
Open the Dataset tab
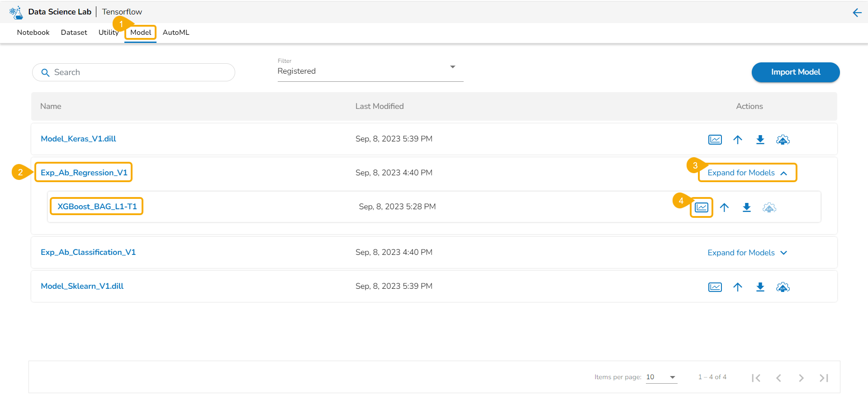(74, 33)
